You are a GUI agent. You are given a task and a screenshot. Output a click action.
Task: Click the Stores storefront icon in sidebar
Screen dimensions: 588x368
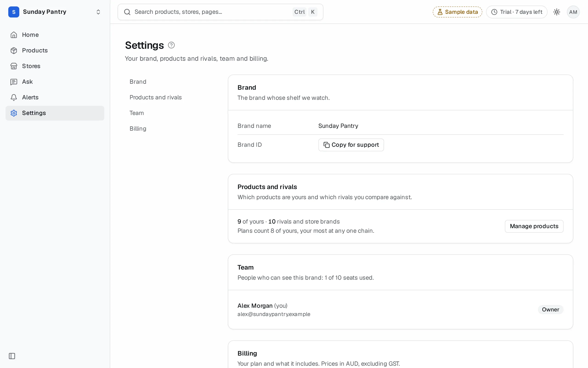[x=14, y=66]
